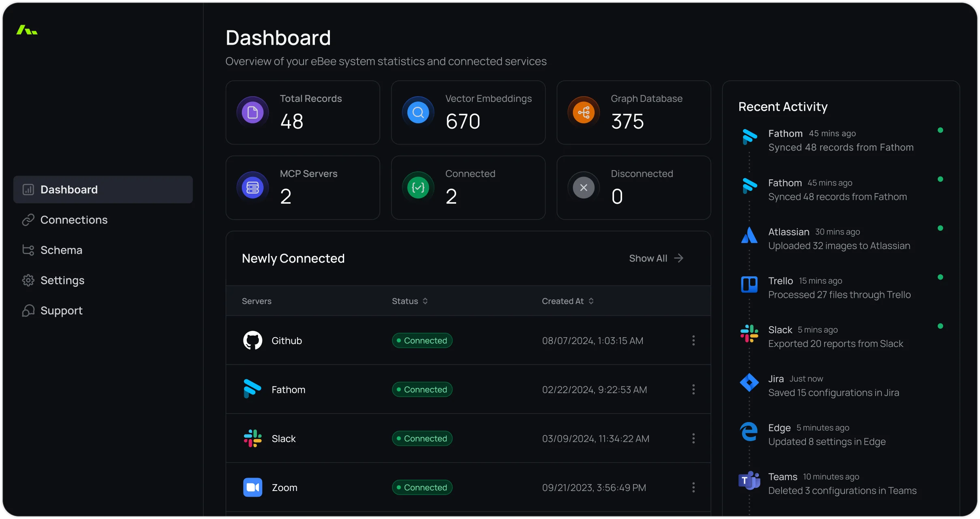Click the green dot beside Trello activity
The height and width of the screenshot is (519, 980).
tap(940, 277)
